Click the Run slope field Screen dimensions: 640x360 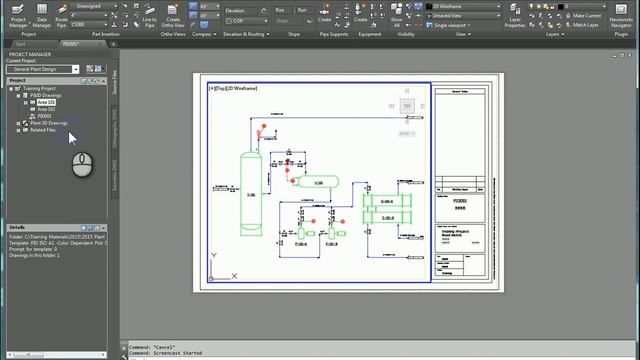pos(305,10)
